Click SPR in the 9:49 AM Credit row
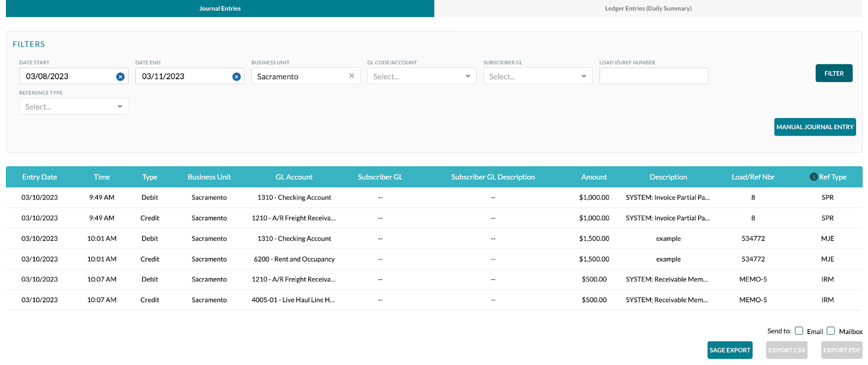868x365 pixels. pyautogui.click(x=827, y=218)
